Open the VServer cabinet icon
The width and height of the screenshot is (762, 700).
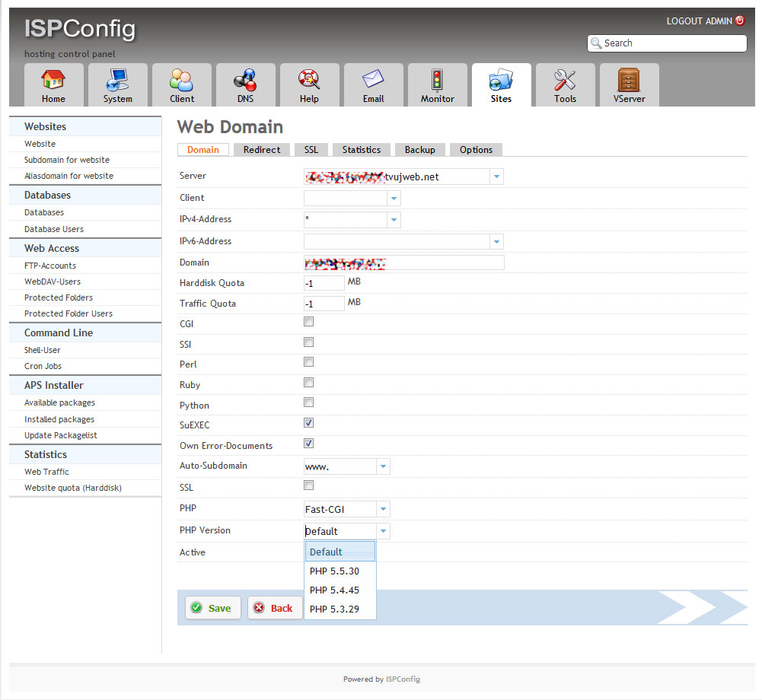click(629, 80)
